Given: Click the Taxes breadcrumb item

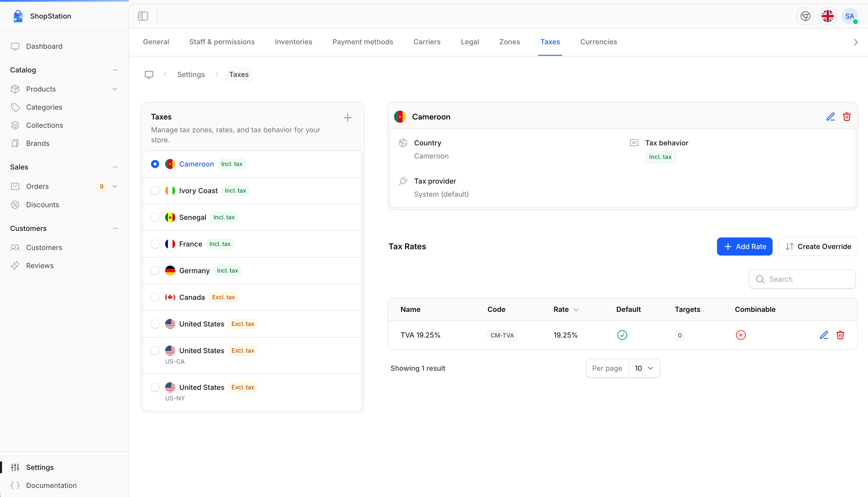Looking at the screenshot, I should coord(239,75).
